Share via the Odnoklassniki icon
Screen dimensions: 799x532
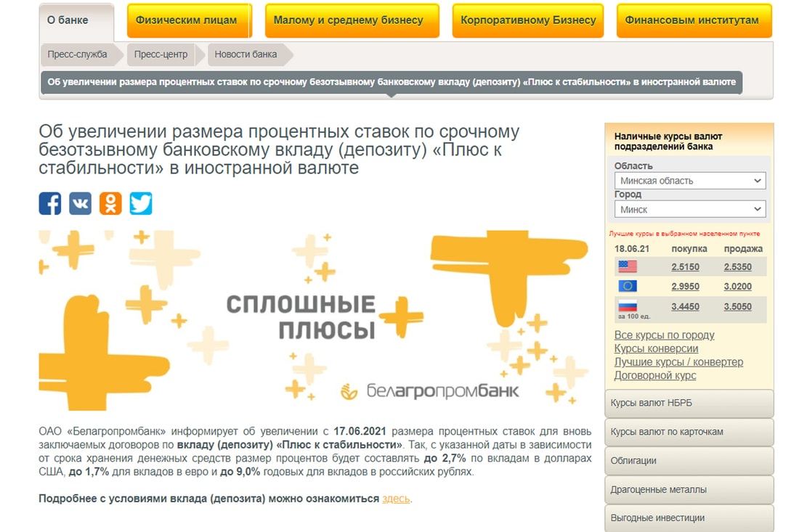110,204
